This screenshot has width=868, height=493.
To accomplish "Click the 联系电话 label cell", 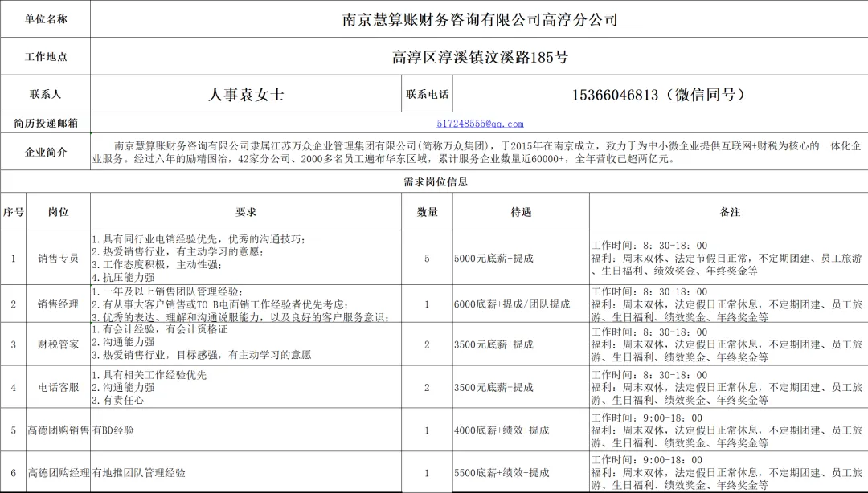I will point(427,94).
